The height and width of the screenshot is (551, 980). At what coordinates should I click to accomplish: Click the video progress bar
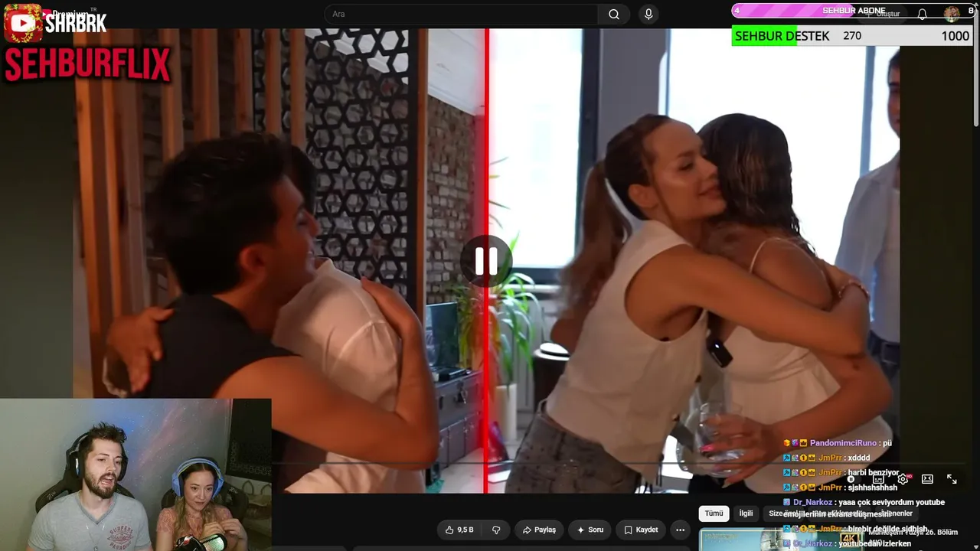(486, 464)
